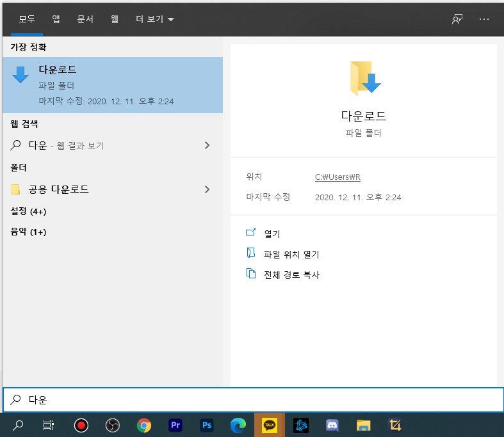The image size is (504, 437).
Task: Click the blue download arrow icon
Action: [20, 75]
